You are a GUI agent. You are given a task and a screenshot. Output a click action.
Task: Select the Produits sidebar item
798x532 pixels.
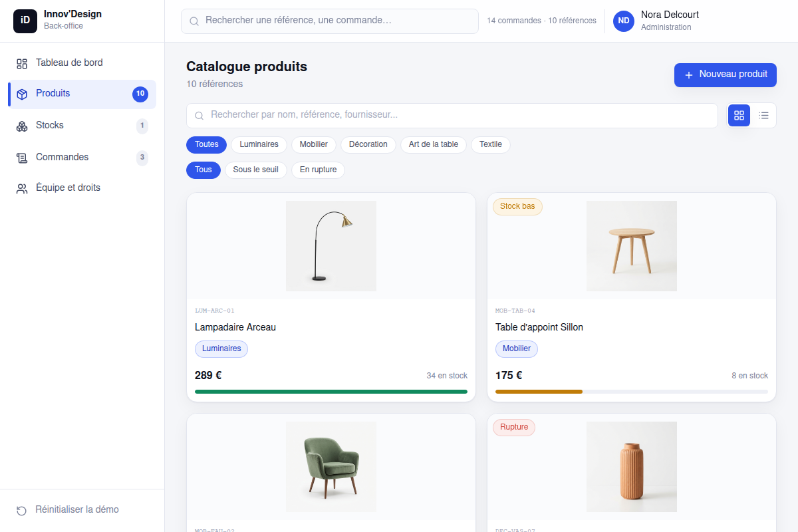(82, 94)
